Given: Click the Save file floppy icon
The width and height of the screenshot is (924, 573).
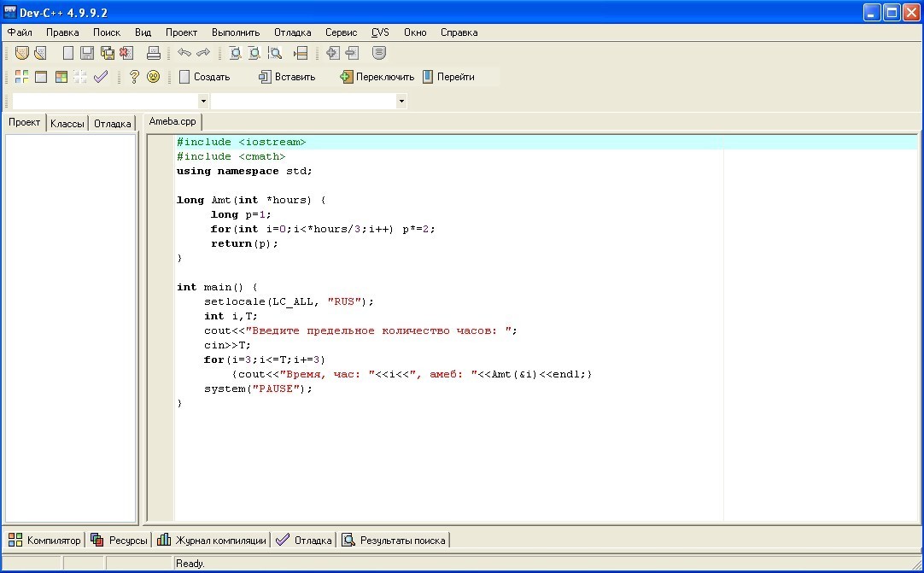Looking at the screenshot, I should [86, 53].
